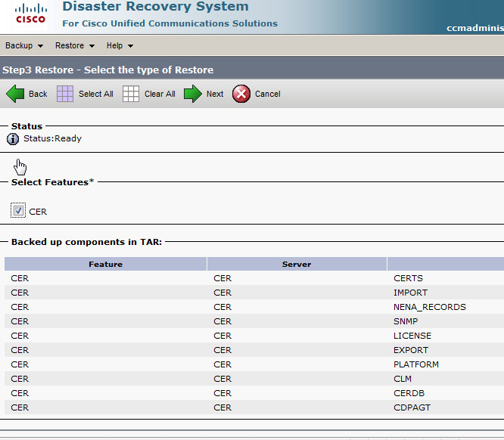Click the Disaster Recovery System title
Screen dimensions: 504x440
tap(155, 6)
